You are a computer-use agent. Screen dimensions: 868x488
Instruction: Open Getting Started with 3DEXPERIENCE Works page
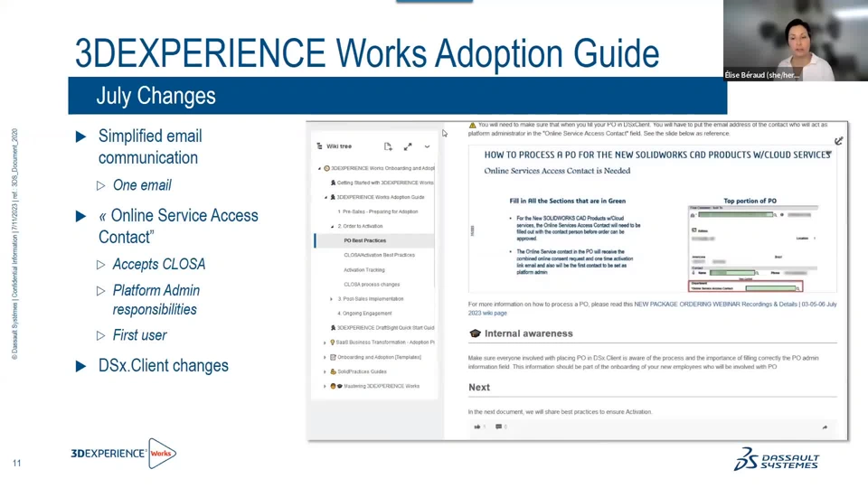(385, 183)
